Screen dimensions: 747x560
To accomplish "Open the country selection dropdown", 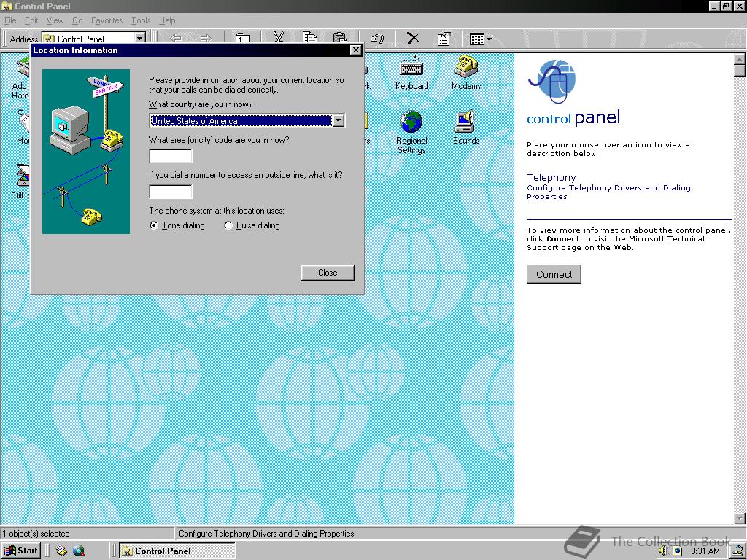I will tap(338, 120).
